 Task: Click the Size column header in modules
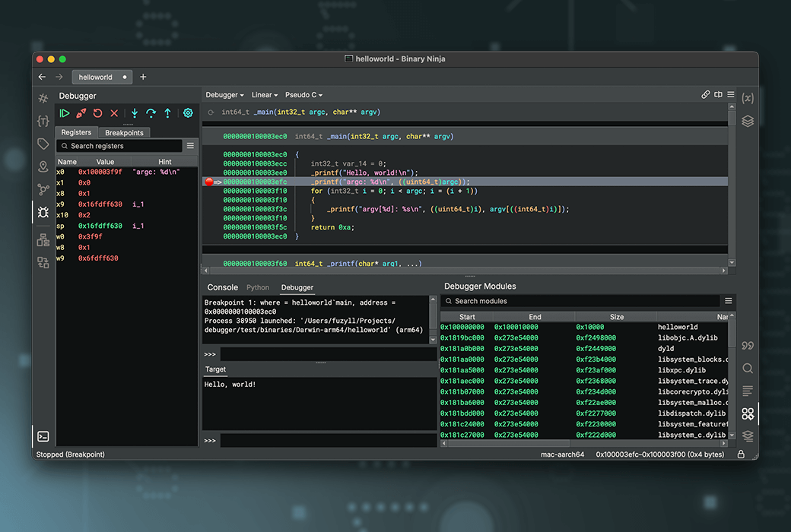[616, 317]
